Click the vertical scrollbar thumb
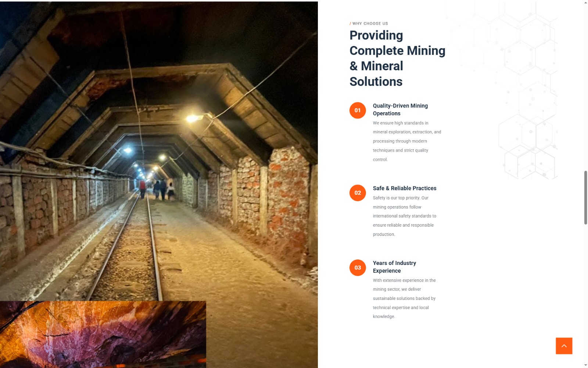The width and height of the screenshot is (588, 368). coord(585,198)
